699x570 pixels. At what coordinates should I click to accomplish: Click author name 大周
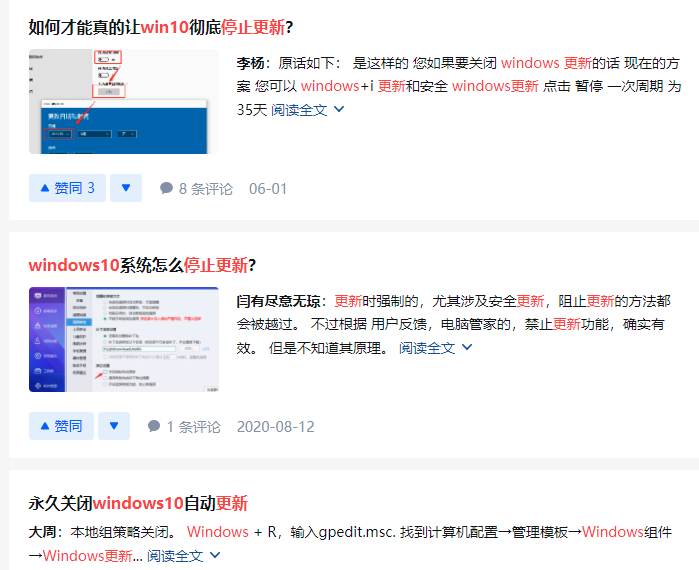tap(42, 532)
